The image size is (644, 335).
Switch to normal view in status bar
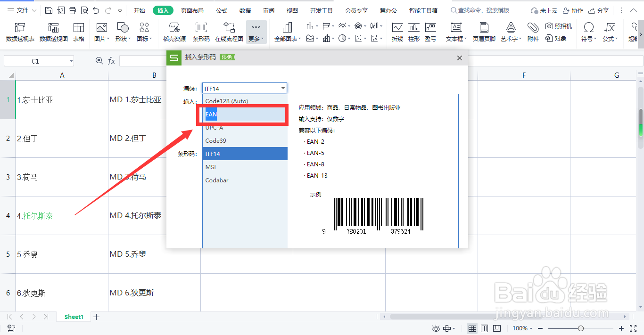click(472, 328)
